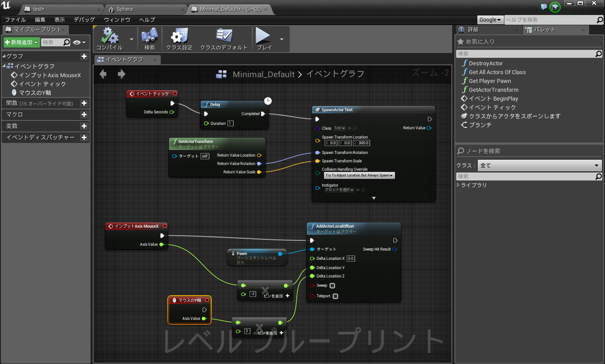Screen dimensions: 605x364
Task: Open the ウィンドウ menu
Action: point(117,20)
